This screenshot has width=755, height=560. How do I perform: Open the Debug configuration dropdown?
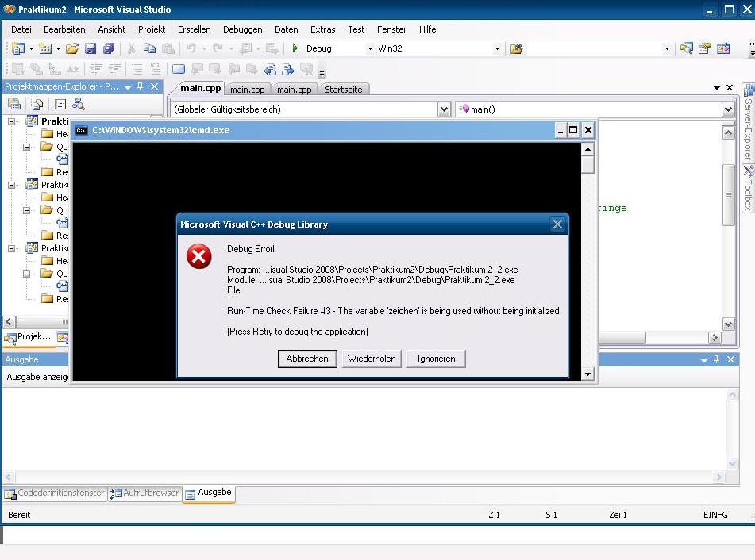[370, 48]
